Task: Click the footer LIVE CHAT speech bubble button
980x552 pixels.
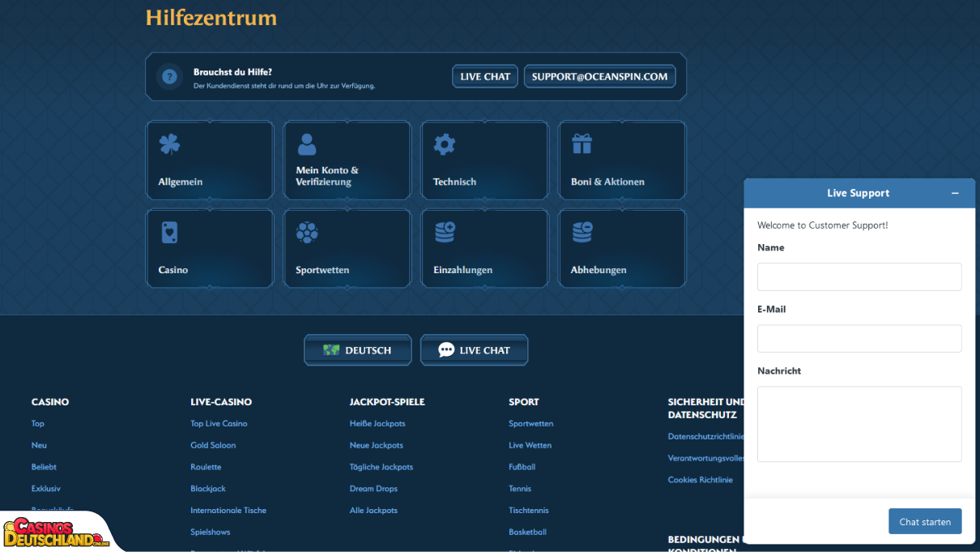Action: (x=475, y=350)
